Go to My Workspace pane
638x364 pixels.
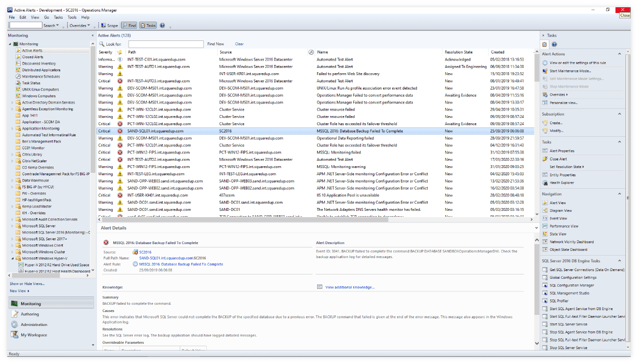click(x=34, y=335)
